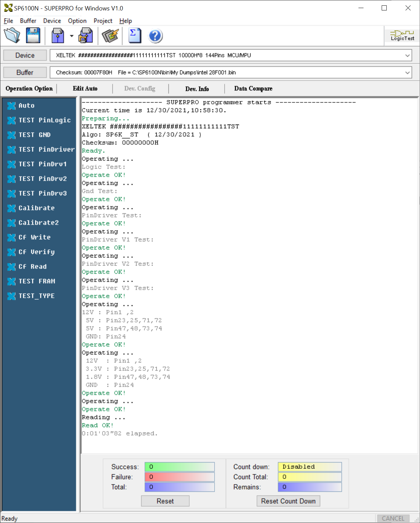Click the 'SUPERPRO programmer starts' log header
The width and height of the screenshot is (420, 523).
click(219, 102)
